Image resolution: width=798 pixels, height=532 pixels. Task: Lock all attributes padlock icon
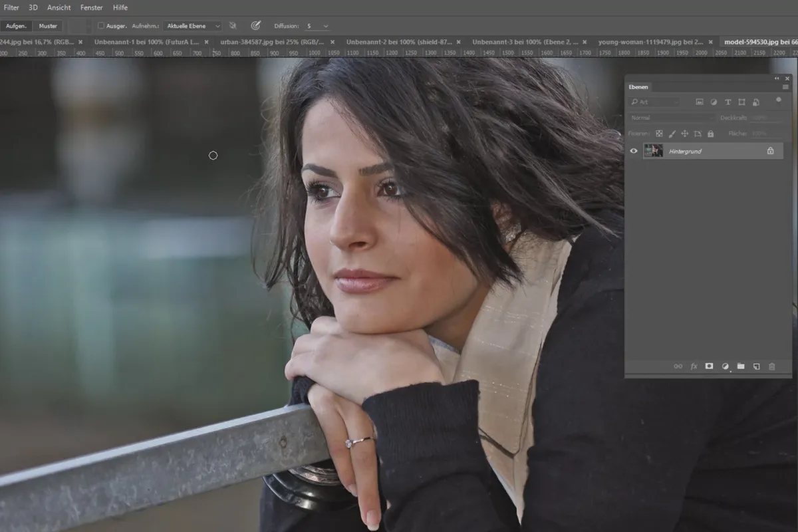pyautogui.click(x=710, y=134)
